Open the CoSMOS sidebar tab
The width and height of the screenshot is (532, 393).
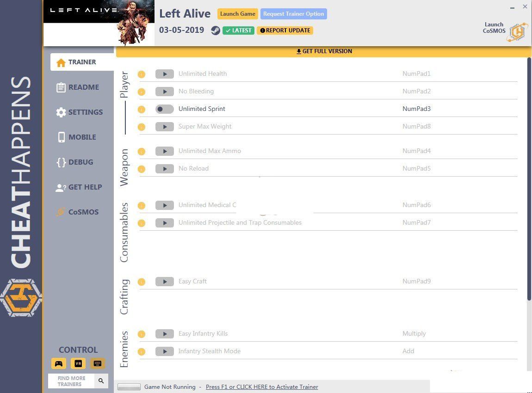point(77,212)
